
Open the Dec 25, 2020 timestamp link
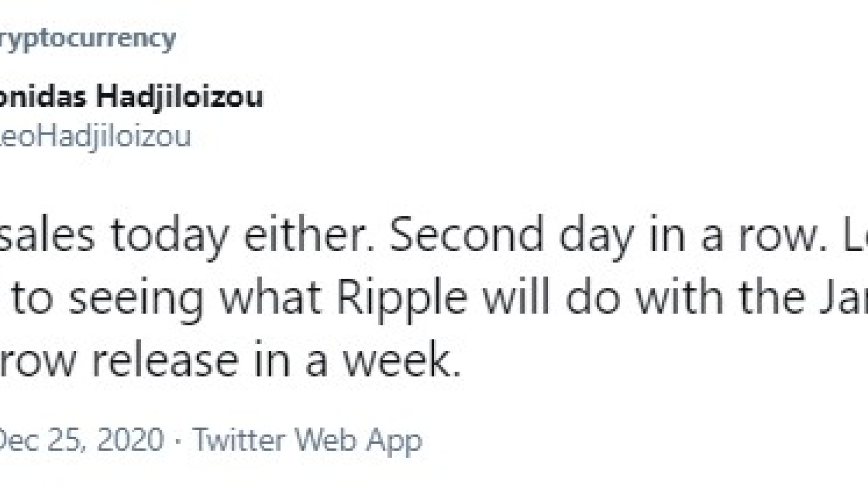point(82,439)
